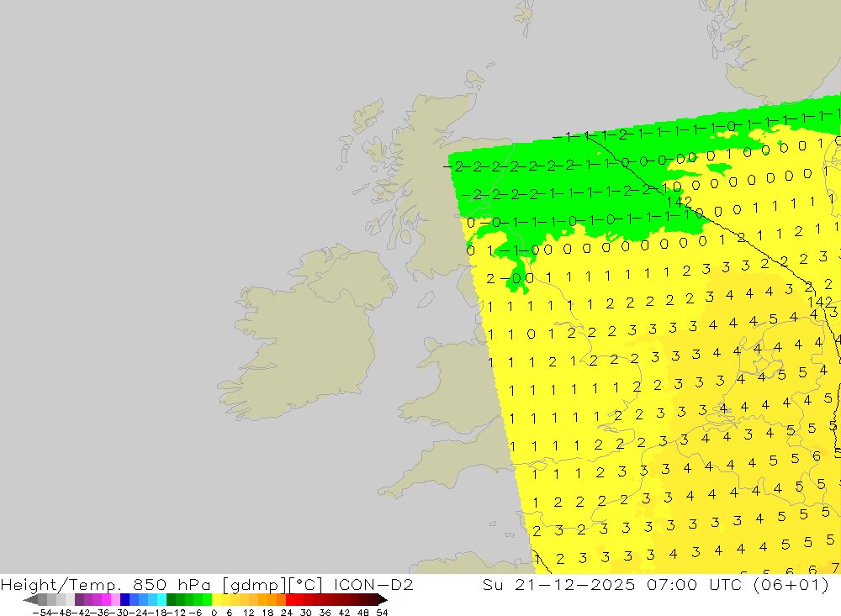Click the positive "36" legend label
The height and width of the screenshot is (616, 841).
pyautogui.click(x=325, y=613)
